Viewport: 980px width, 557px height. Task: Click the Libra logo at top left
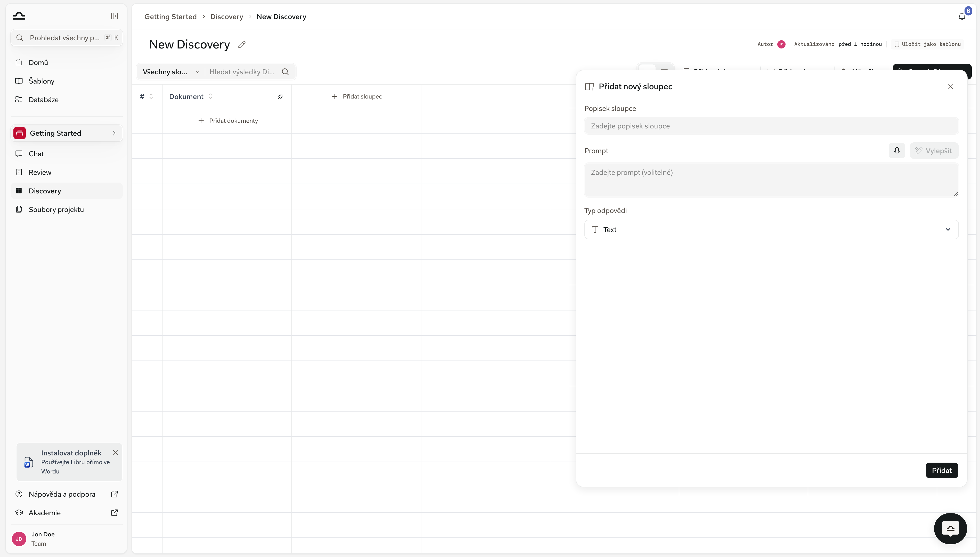point(19,16)
